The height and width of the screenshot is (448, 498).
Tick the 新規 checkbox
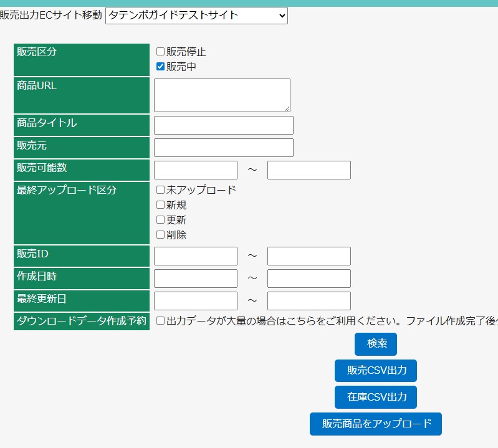160,205
